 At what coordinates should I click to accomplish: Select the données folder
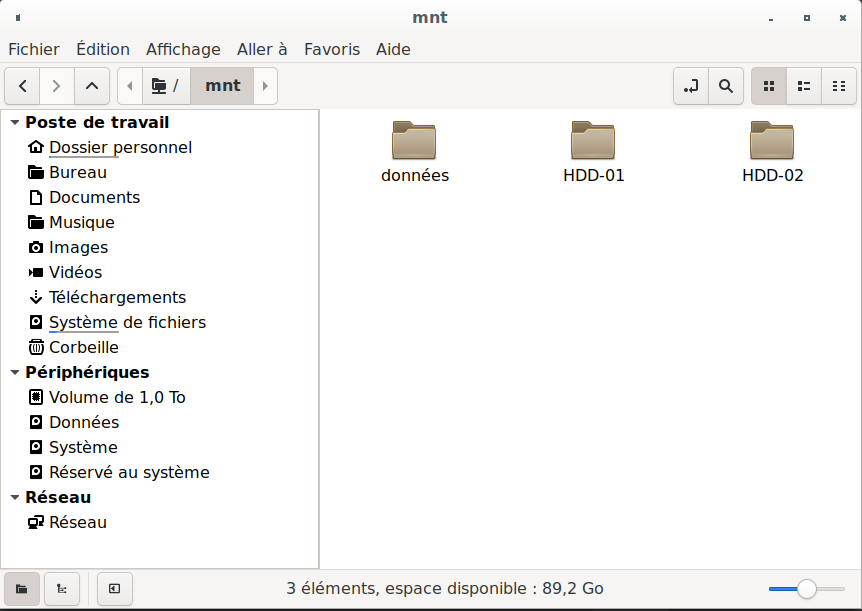[x=415, y=140]
